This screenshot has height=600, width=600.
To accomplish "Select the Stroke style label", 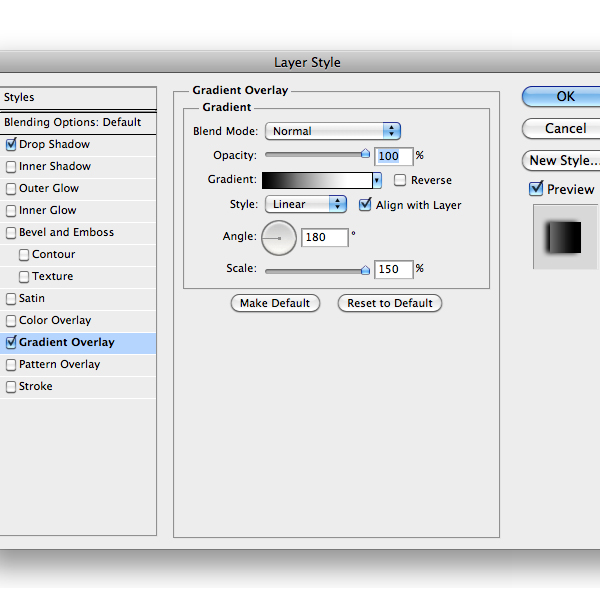I will point(36,386).
